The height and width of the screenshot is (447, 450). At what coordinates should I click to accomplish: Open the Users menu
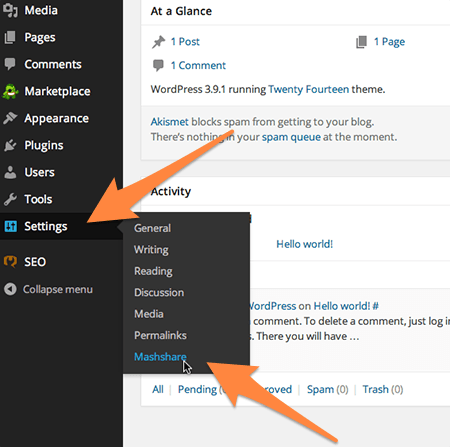click(x=39, y=172)
